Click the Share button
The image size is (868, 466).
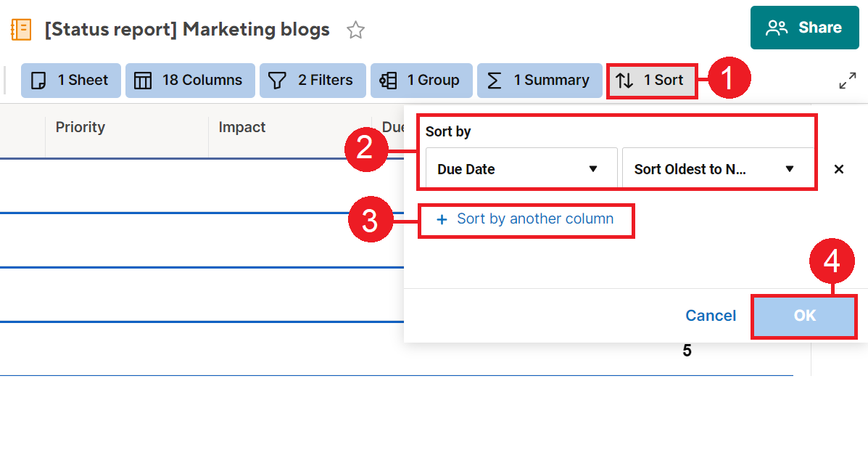pyautogui.click(x=805, y=28)
